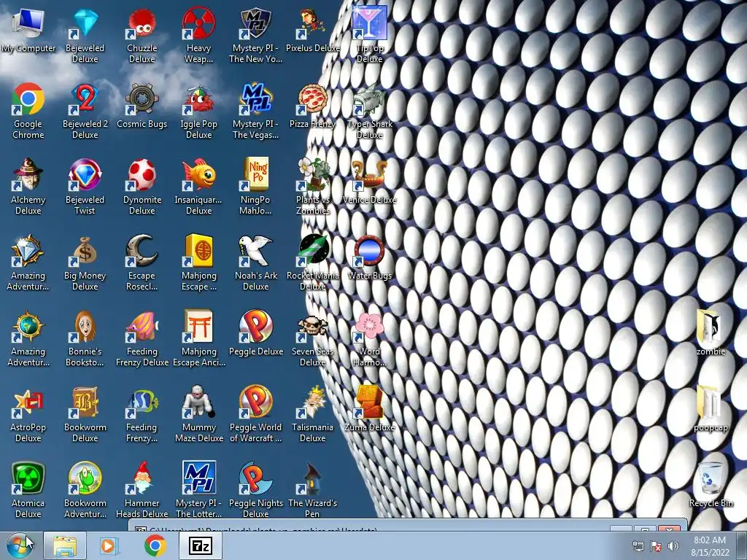Viewport: 747px width, 560px height.
Task: Open the Windows Start menu orb
Action: point(20,545)
